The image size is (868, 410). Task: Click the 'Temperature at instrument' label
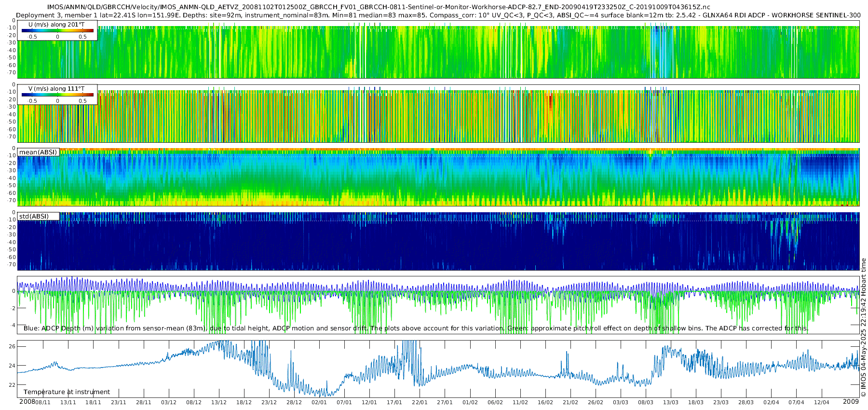67,392
